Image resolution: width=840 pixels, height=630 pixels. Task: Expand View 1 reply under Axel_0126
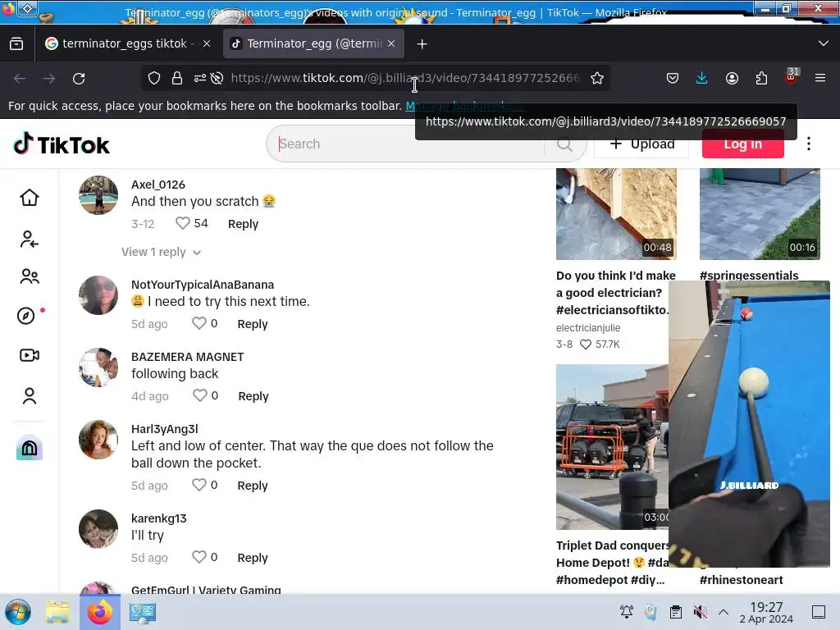coord(161,252)
